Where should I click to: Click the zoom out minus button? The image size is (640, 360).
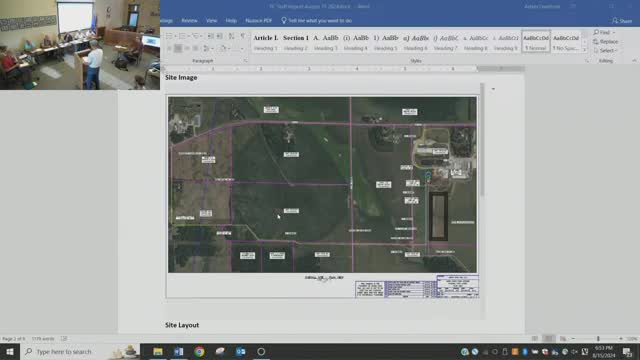(x=573, y=339)
